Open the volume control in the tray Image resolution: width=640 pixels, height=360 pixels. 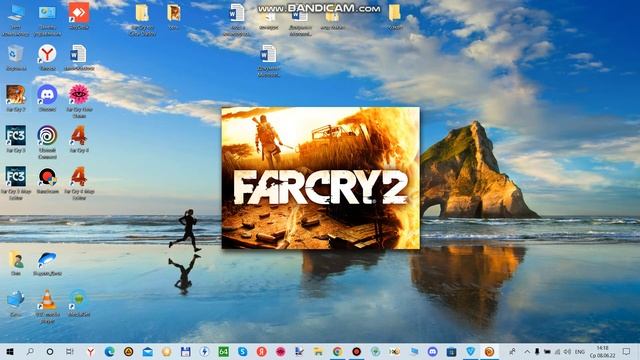(567, 351)
